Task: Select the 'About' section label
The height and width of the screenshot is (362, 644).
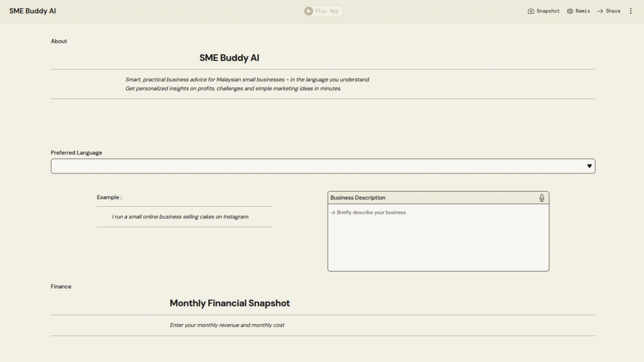Action: (59, 41)
